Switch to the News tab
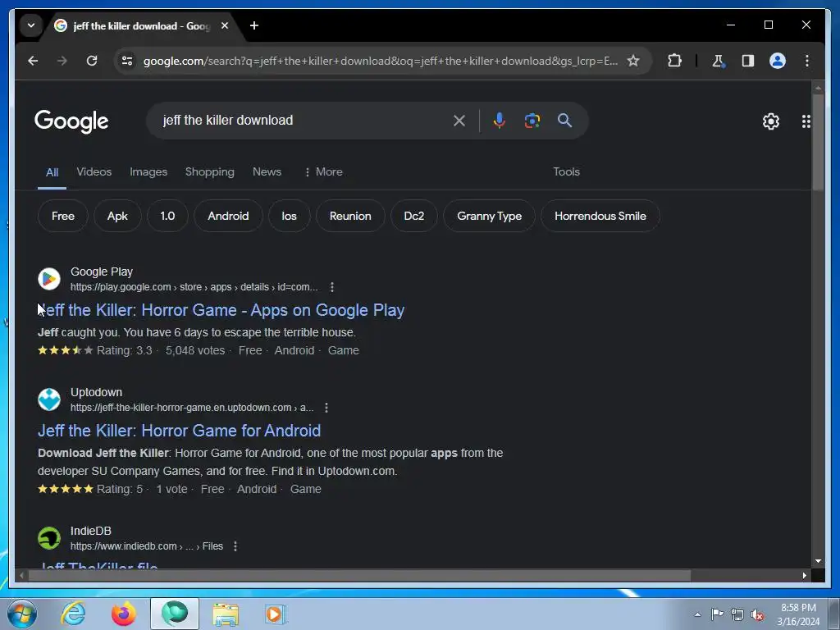 [267, 172]
